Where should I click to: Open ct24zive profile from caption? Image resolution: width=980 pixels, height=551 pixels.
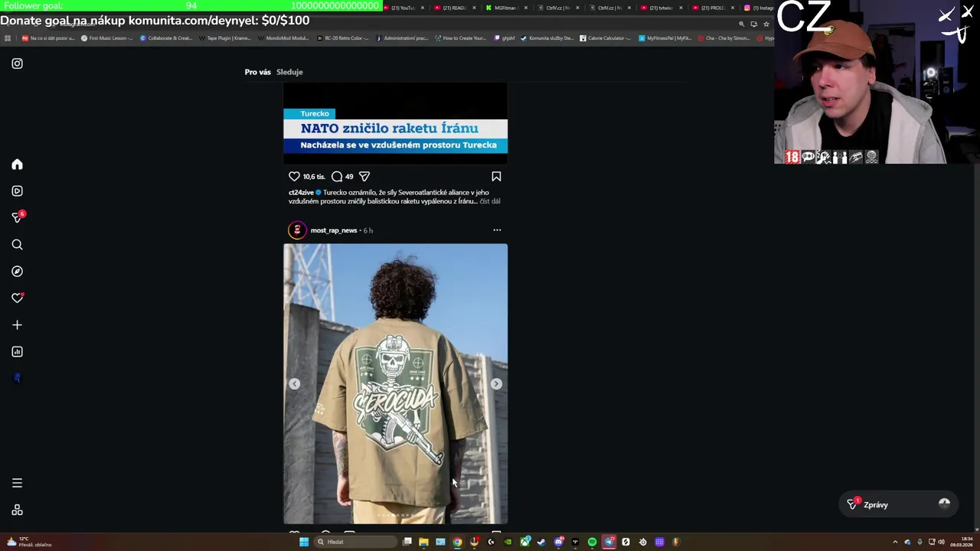(301, 193)
